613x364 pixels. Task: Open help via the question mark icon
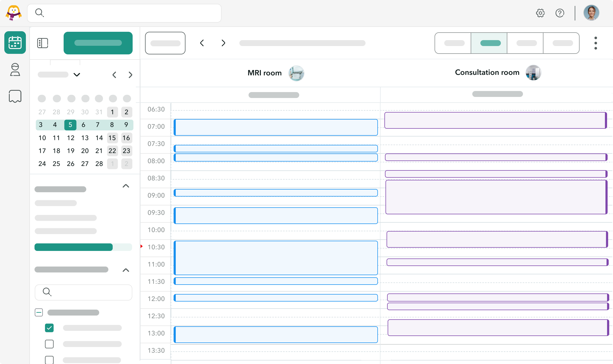coord(560,13)
